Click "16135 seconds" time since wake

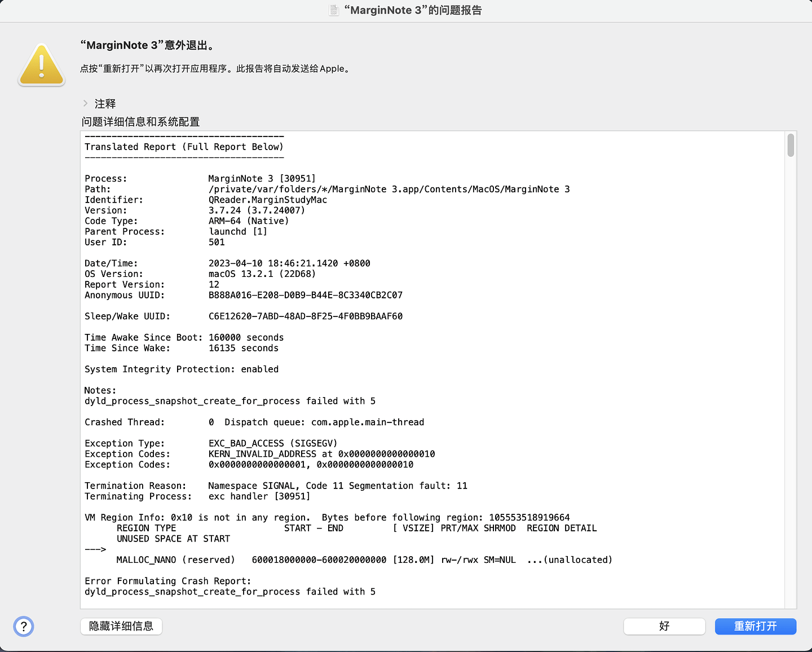(x=244, y=349)
